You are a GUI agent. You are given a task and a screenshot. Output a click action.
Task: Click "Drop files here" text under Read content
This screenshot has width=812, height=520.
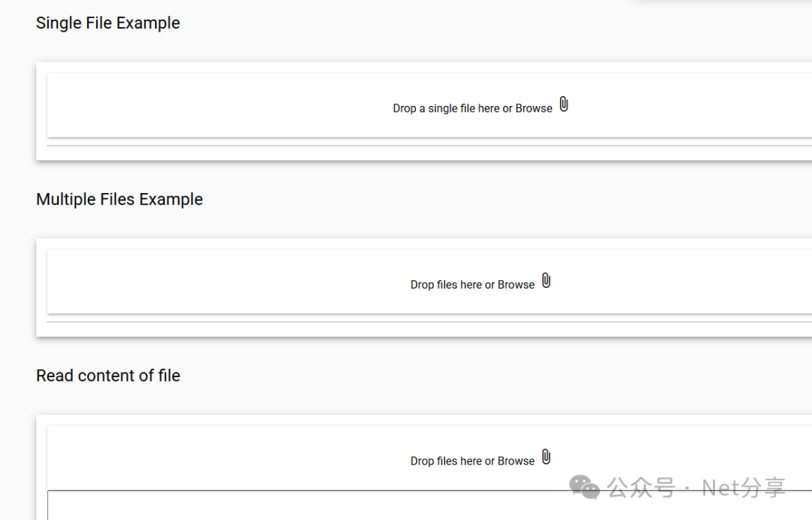[x=446, y=461]
